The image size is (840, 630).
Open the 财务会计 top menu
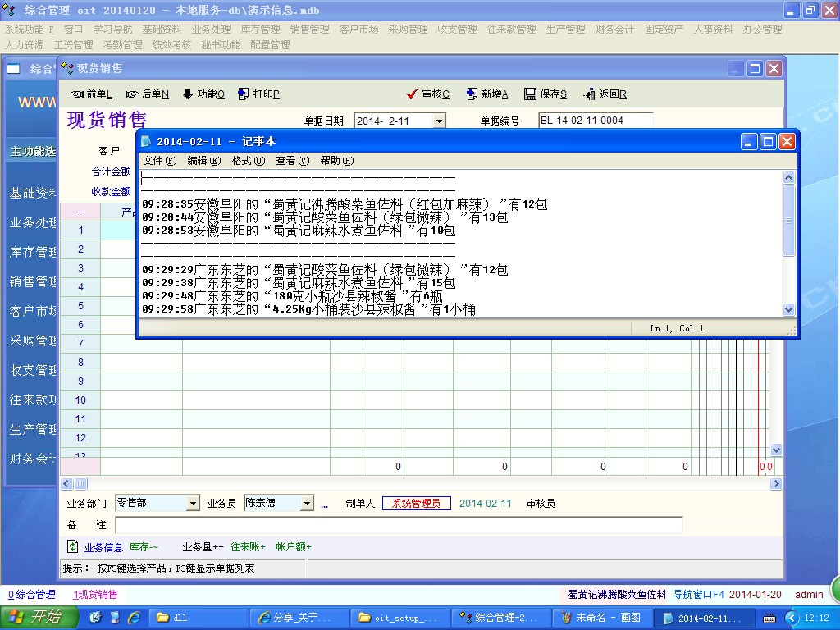[x=614, y=29]
